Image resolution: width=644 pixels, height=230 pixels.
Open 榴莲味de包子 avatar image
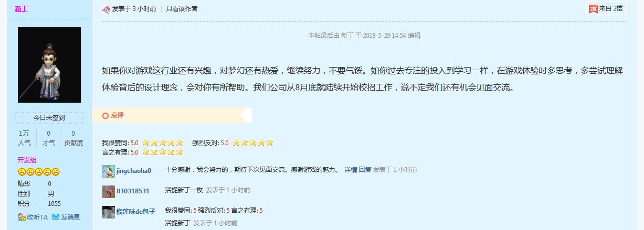pyautogui.click(x=109, y=212)
